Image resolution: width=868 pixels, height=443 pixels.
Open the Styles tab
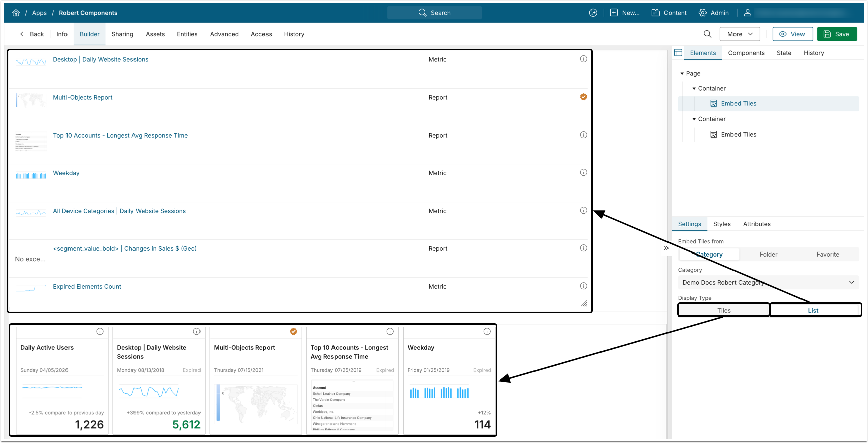point(722,224)
